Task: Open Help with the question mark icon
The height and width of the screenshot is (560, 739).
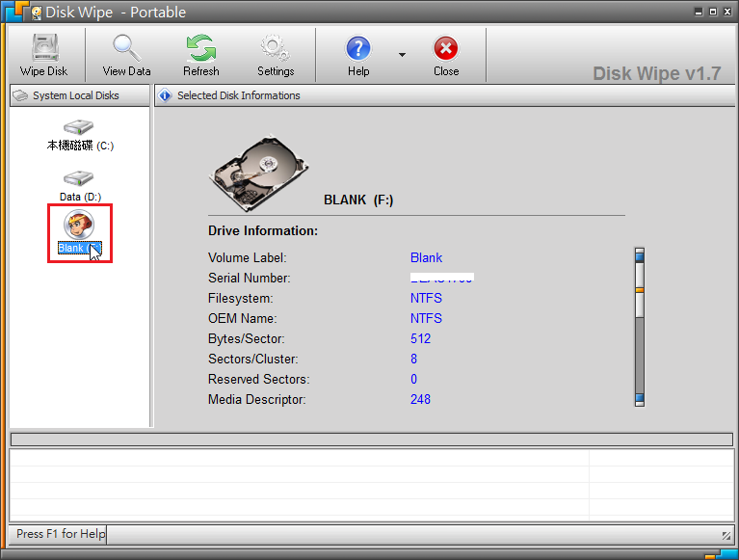Action: click(x=358, y=55)
